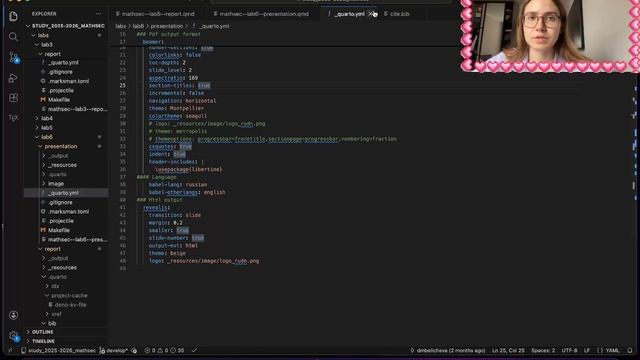Click the 'colortheme: seagull' code line

178,116
